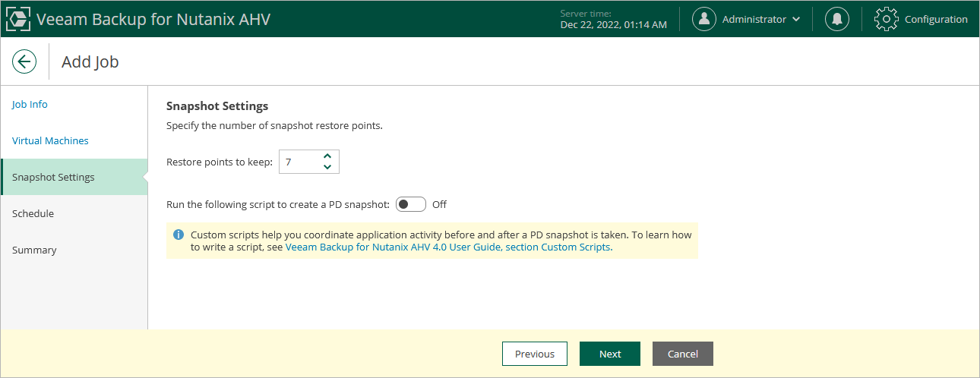Click the Next button
The image size is (980, 378).
610,354
